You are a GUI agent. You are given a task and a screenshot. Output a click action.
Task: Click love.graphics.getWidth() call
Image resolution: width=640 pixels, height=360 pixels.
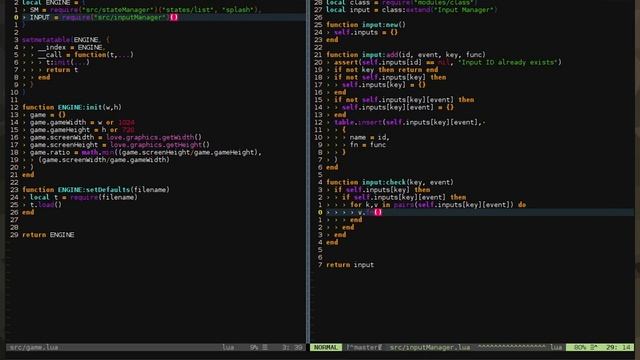(154, 137)
